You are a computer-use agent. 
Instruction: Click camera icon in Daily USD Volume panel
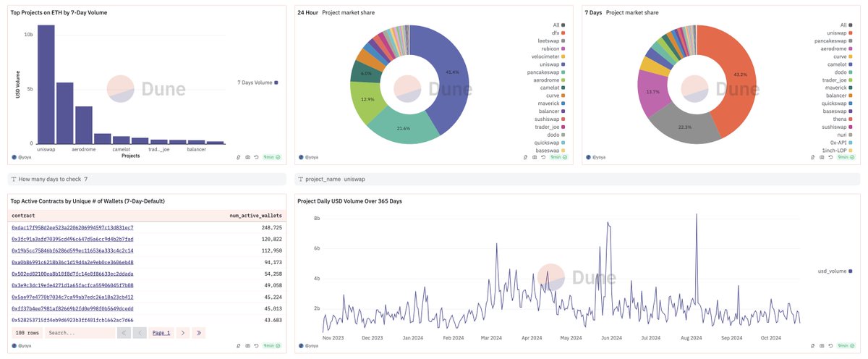(822, 346)
